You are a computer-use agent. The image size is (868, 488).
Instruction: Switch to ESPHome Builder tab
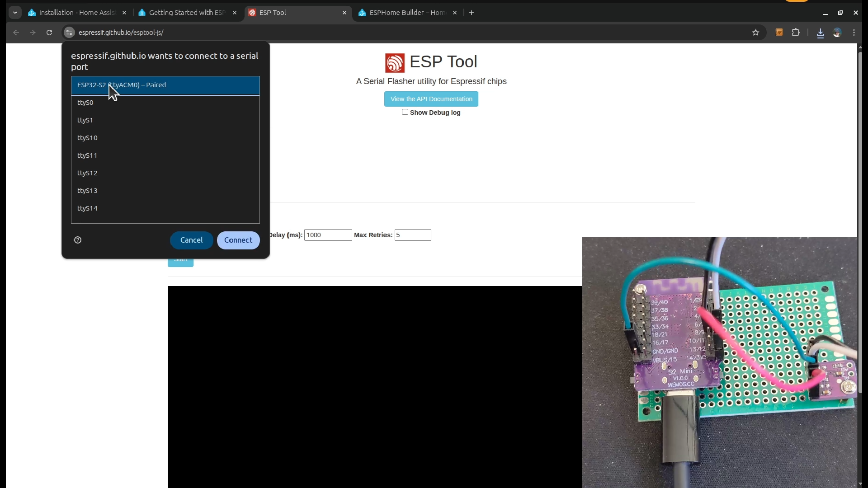click(x=408, y=13)
